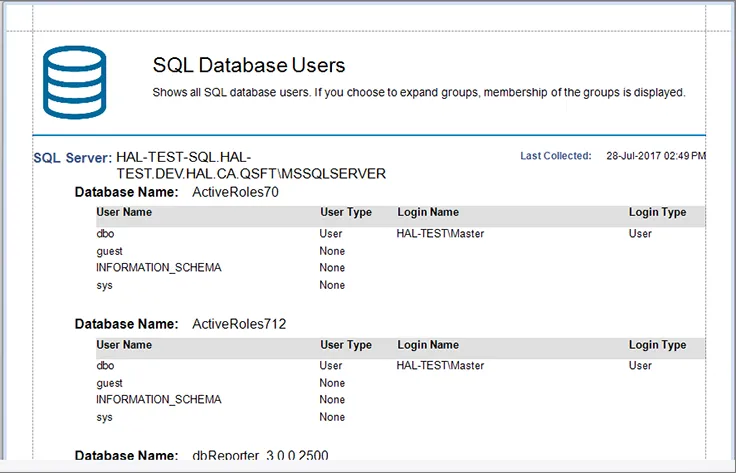736x473 pixels.
Task: Select the dbReporter_3.0.0.2500 database name
Action: (260, 457)
